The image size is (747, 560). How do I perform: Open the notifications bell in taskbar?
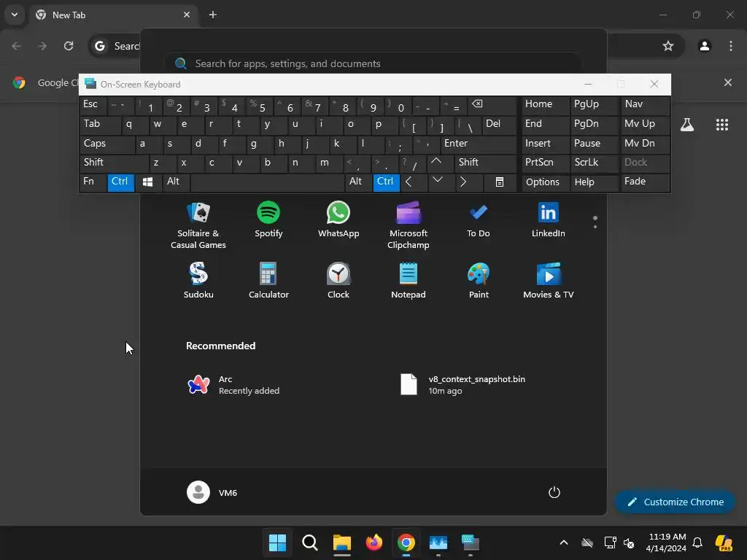(x=697, y=542)
